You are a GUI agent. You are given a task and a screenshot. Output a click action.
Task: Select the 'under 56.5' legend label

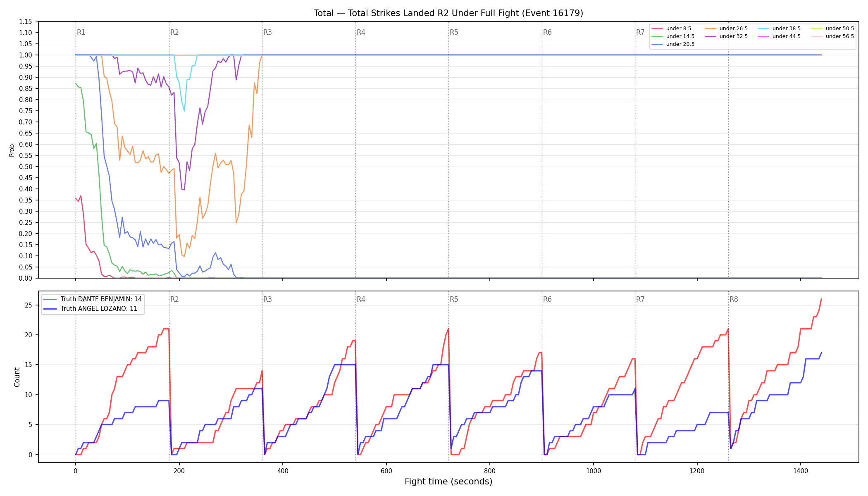[840, 36]
